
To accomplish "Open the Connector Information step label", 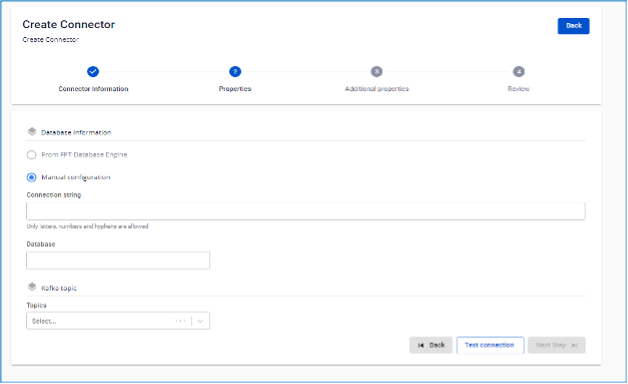I will click(93, 89).
